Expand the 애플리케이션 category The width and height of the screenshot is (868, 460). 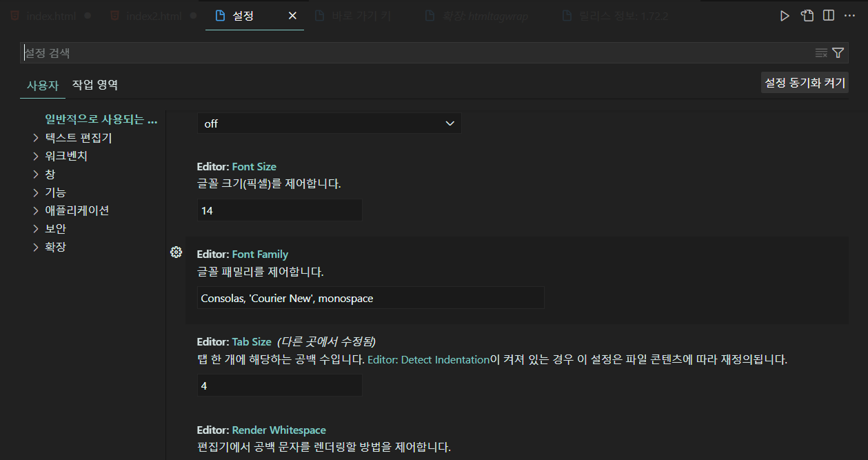pos(77,210)
